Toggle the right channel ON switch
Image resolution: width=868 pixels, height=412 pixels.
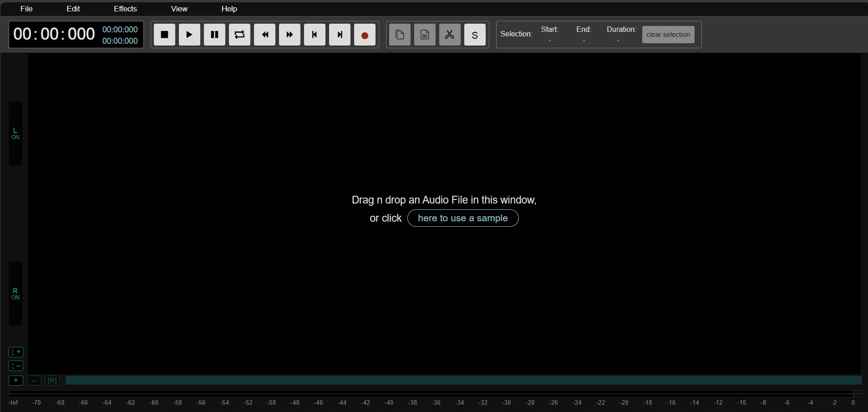[x=15, y=294]
